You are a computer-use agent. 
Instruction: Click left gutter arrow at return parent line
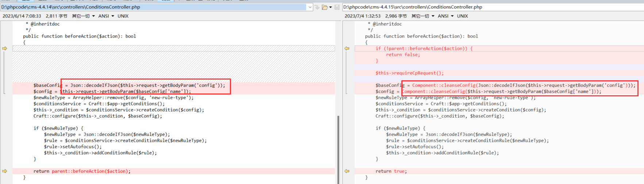coord(5,171)
